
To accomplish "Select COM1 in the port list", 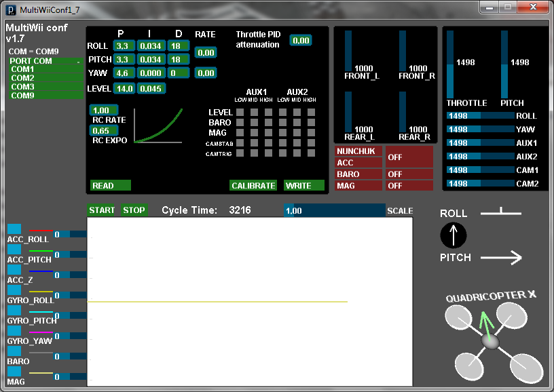I will pyautogui.click(x=46, y=69).
